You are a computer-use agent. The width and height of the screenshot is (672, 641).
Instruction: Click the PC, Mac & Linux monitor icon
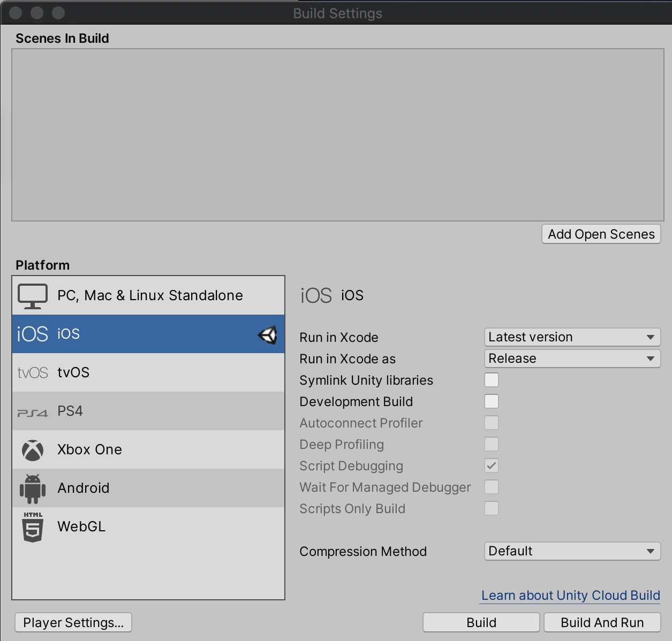tap(32, 295)
